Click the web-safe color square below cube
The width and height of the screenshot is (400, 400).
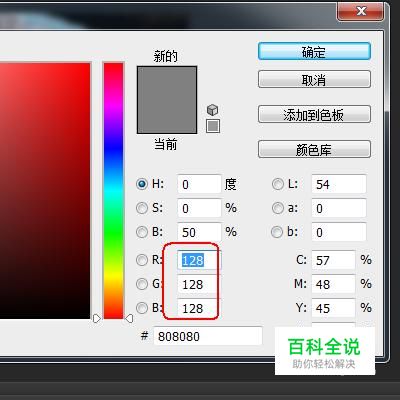click(213, 126)
